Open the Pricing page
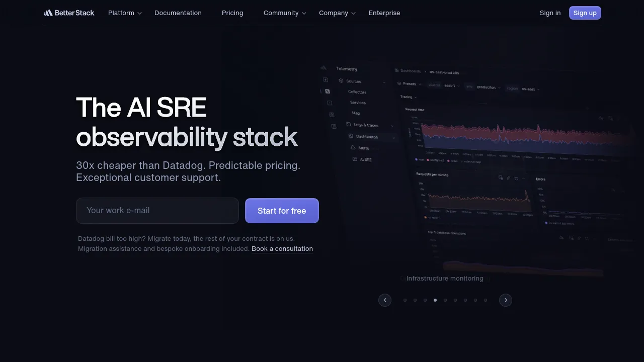This screenshot has height=362, width=644. pos(232,13)
